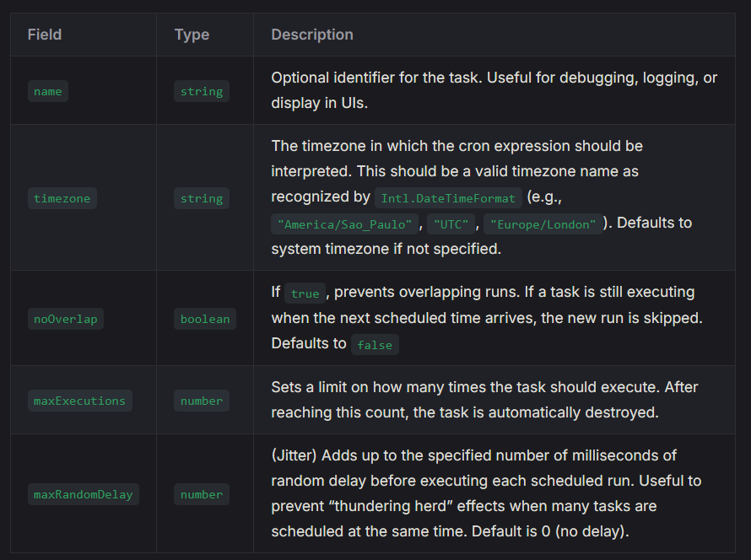751x560 pixels.
Task: Select the timezone field code badge
Action: (62, 199)
